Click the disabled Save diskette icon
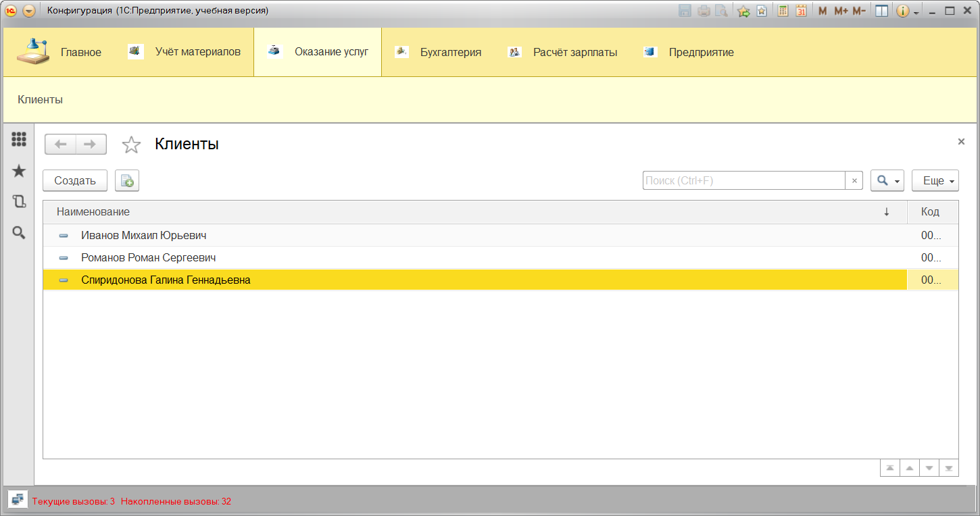Image resolution: width=980 pixels, height=516 pixels. 685,11
